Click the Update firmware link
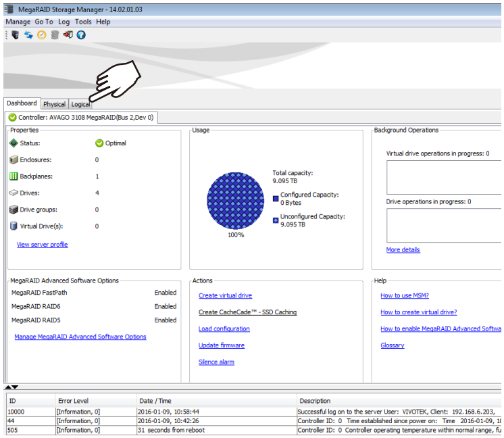Screen dimensions: 504x438 coord(222,345)
